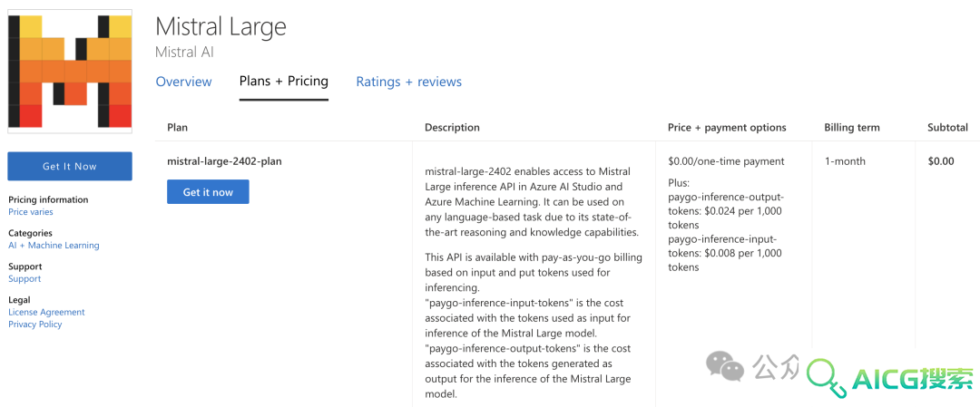Screen dimensions: 980x407
Task: Click the Mistral AI pixelated M logo
Action: [70, 72]
